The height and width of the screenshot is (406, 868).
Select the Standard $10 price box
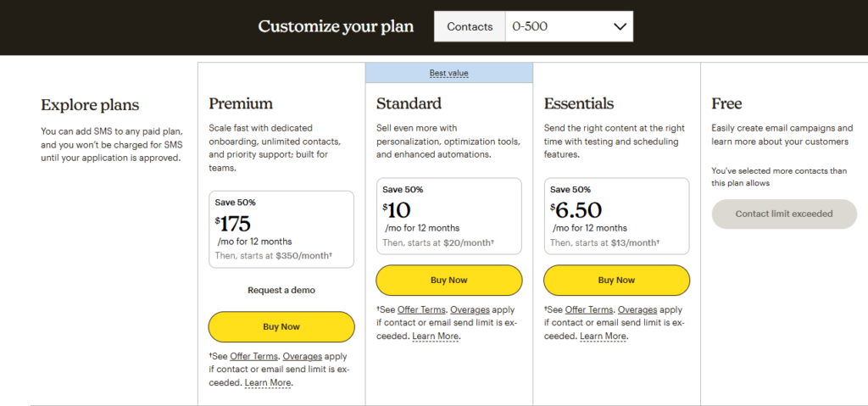point(449,215)
